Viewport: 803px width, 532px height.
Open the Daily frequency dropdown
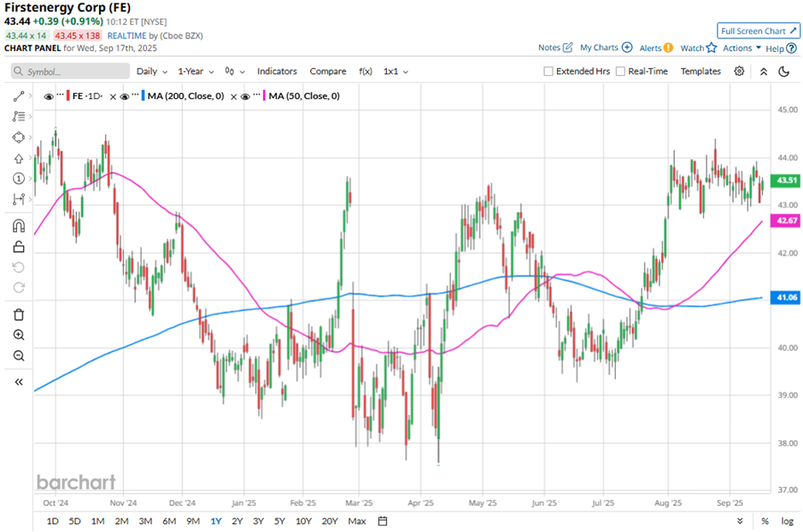click(151, 72)
